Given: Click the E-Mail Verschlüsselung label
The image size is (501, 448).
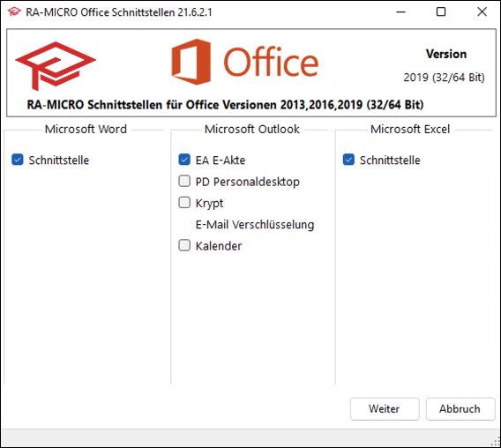Looking at the screenshot, I should (x=255, y=224).
